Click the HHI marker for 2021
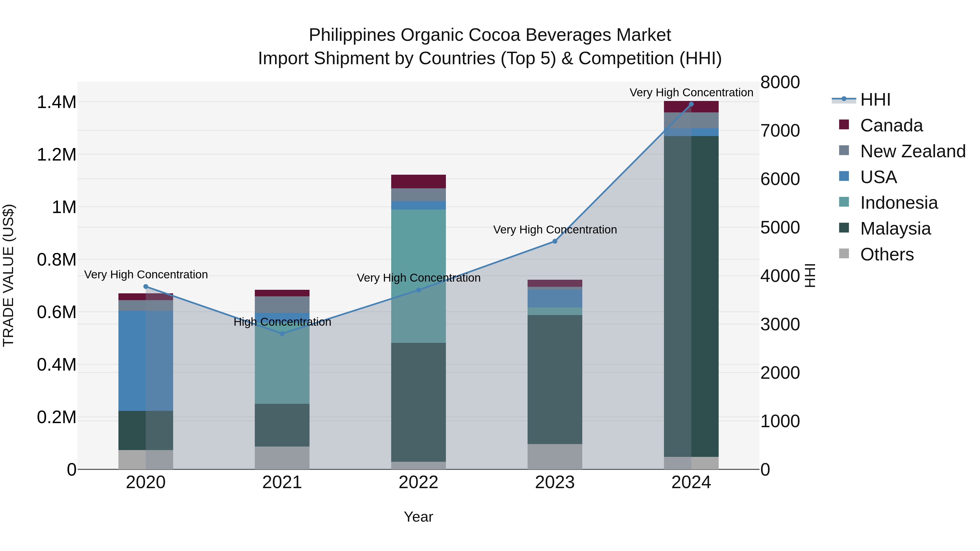 [282, 334]
